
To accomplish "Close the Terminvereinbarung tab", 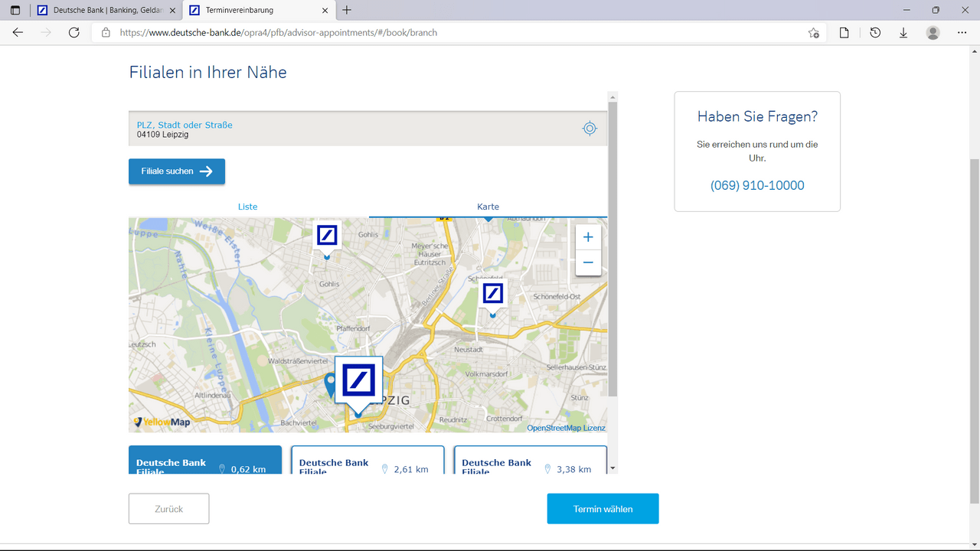I will (325, 11).
